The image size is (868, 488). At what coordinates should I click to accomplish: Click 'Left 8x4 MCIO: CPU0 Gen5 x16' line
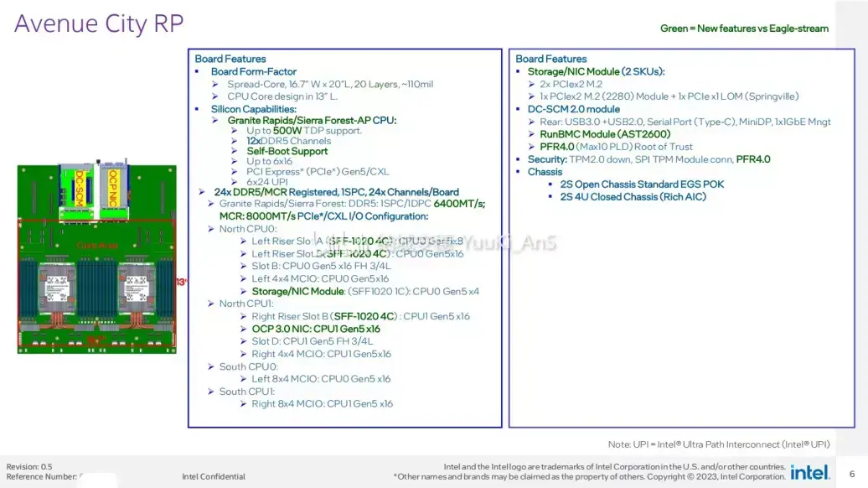(321, 379)
